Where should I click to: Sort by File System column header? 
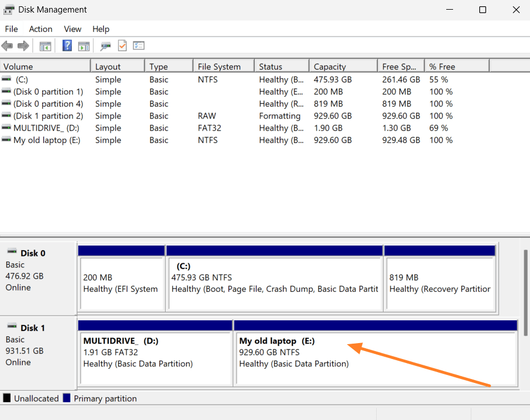click(x=224, y=67)
